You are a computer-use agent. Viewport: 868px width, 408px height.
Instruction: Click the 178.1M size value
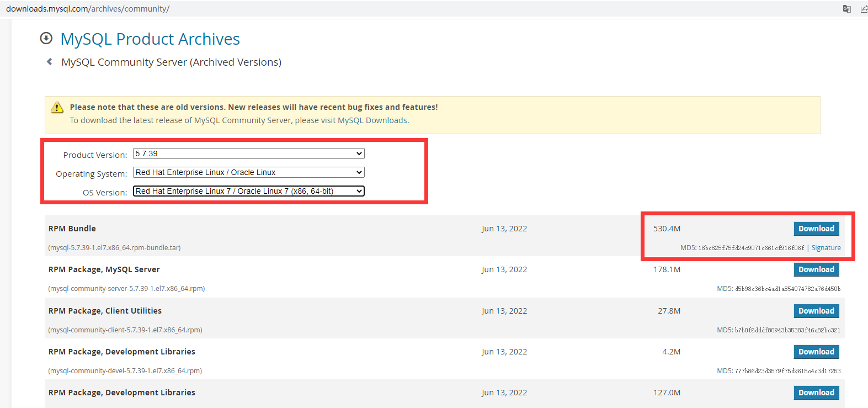point(667,269)
